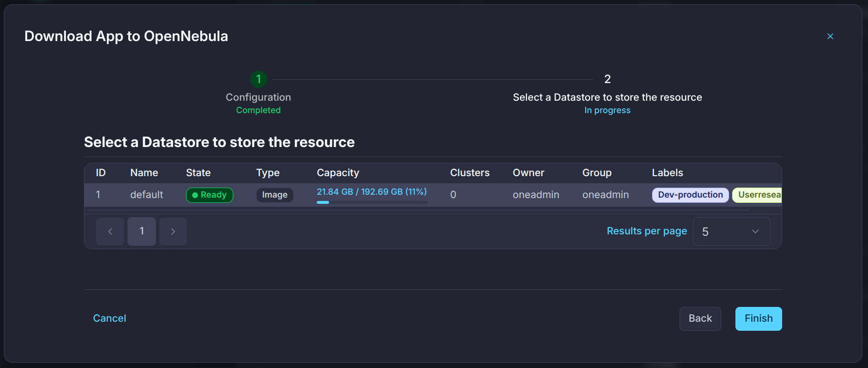Click the datastore capacity progress bar
Image resolution: width=868 pixels, height=368 pixels.
pyautogui.click(x=372, y=202)
